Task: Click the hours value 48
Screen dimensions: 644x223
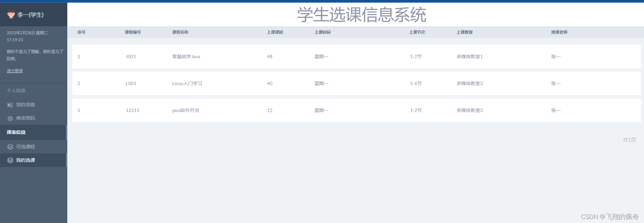Action: pyautogui.click(x=270, y=57)
